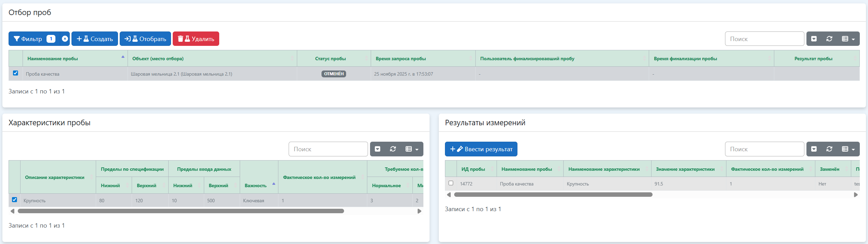Select the Нет cell in results
Image resolution: width=868 pixels, height=244 pixels.
[x=833, y=184]
